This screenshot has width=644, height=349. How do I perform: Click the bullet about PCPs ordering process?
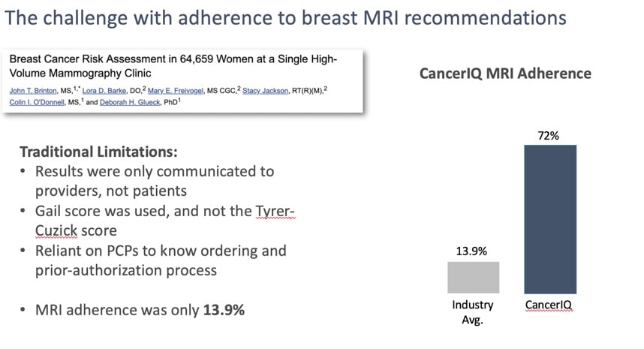coord(161,260)
